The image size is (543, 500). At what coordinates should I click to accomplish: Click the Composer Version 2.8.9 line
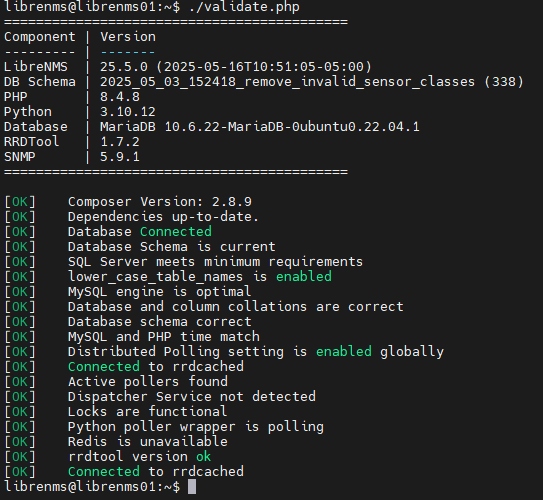(160, 202)
